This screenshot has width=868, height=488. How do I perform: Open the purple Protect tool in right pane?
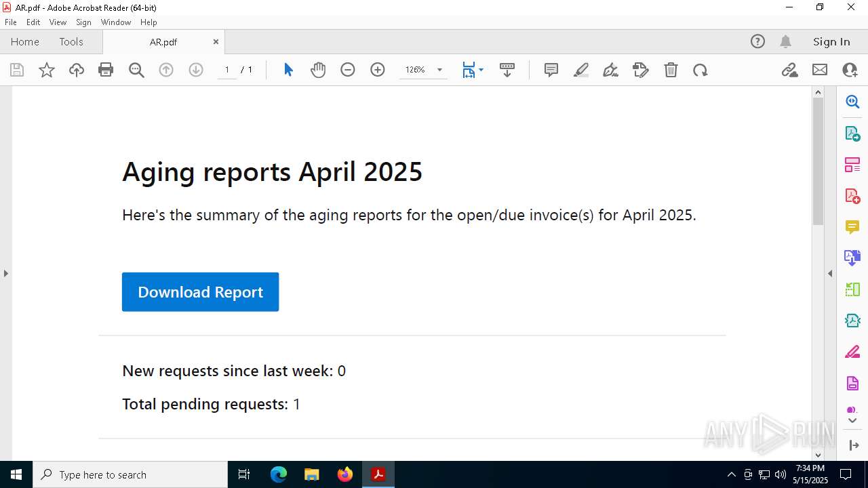[852, 384]
